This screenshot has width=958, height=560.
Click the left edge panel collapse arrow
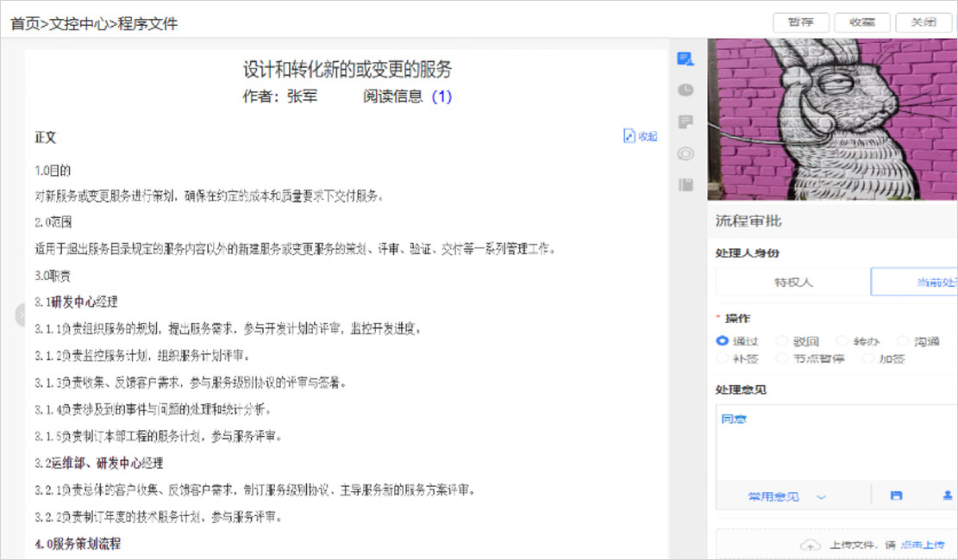pyautogui.click(x=21, y=315)
